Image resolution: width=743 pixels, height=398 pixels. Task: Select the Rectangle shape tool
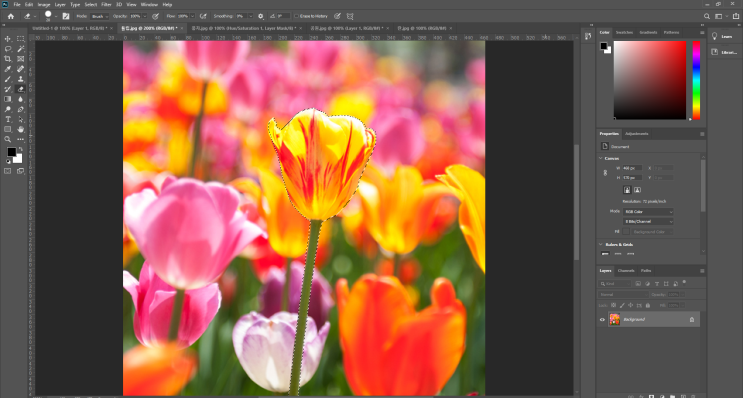click(8, 129)
